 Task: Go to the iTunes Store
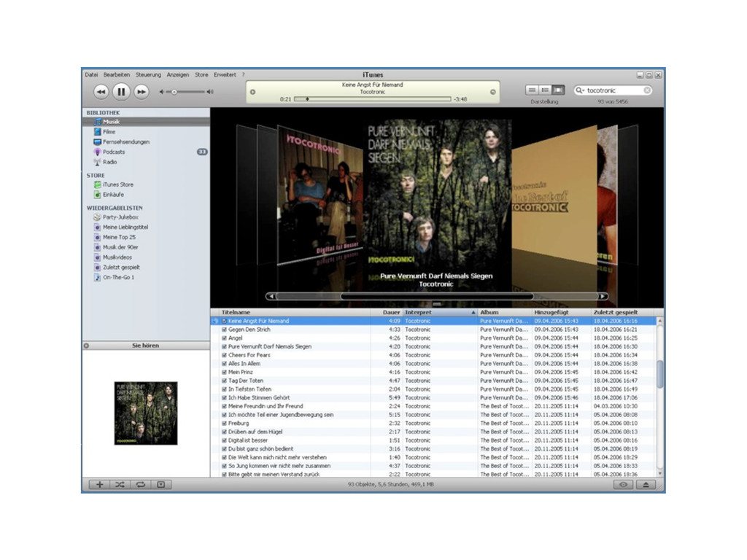117,184
